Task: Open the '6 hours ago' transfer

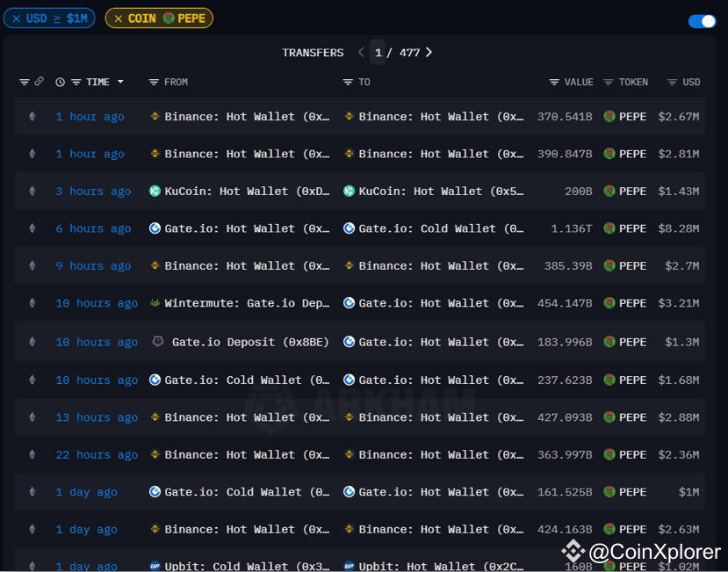Action: 93,228
